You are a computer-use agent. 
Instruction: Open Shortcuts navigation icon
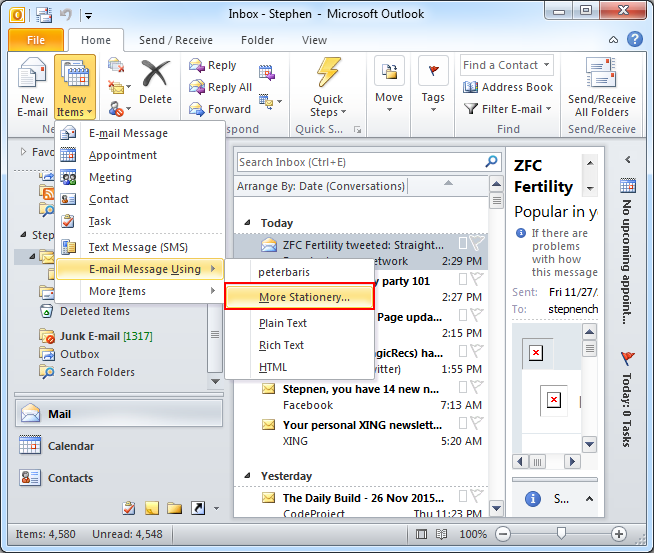tap(198, 508)
